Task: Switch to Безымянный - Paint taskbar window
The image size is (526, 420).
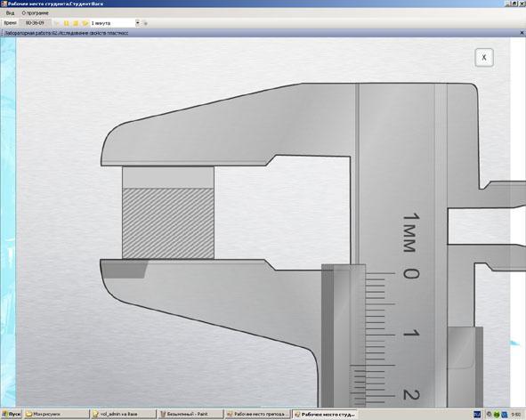Action: click(x=191, y=415)
